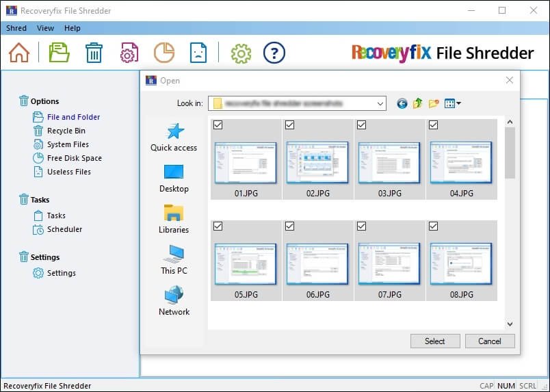Image resolution: width=550 pixels, height=392 pixels.
Task: Click the Help question mark icon
Action: click(274, 53)
